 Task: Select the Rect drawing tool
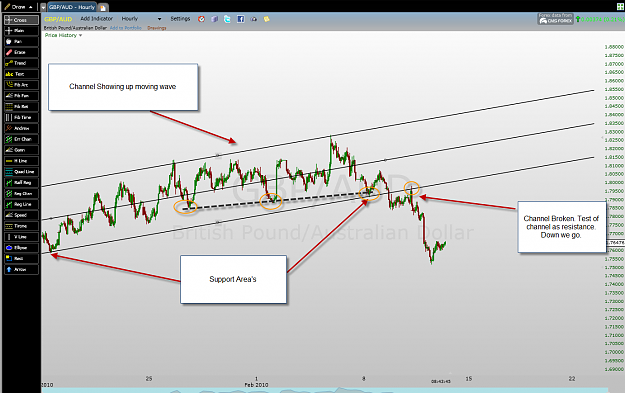point(22,259)
